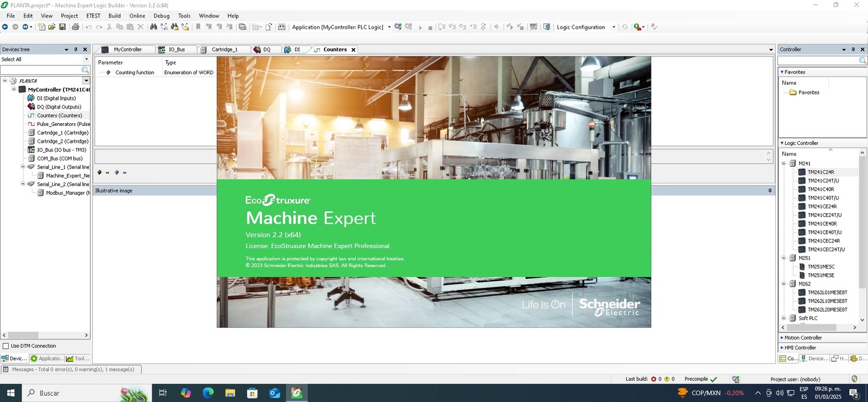
Task: Pin the Illustrative image pane
Action: click(770, 190)
